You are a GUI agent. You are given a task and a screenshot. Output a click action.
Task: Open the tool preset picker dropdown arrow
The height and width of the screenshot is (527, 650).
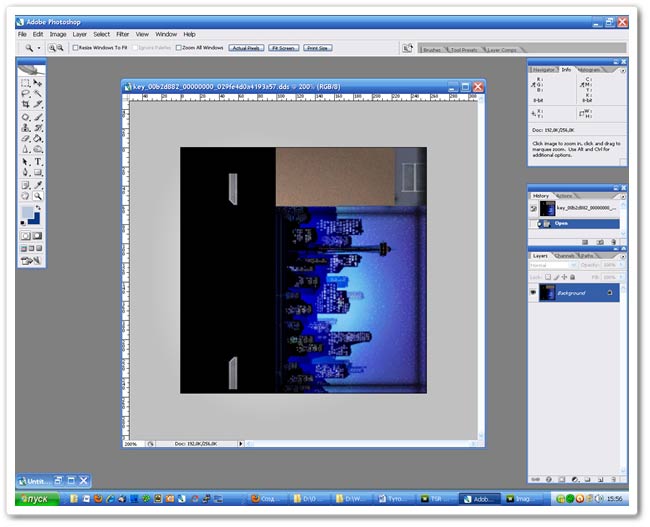click(39, 47)
